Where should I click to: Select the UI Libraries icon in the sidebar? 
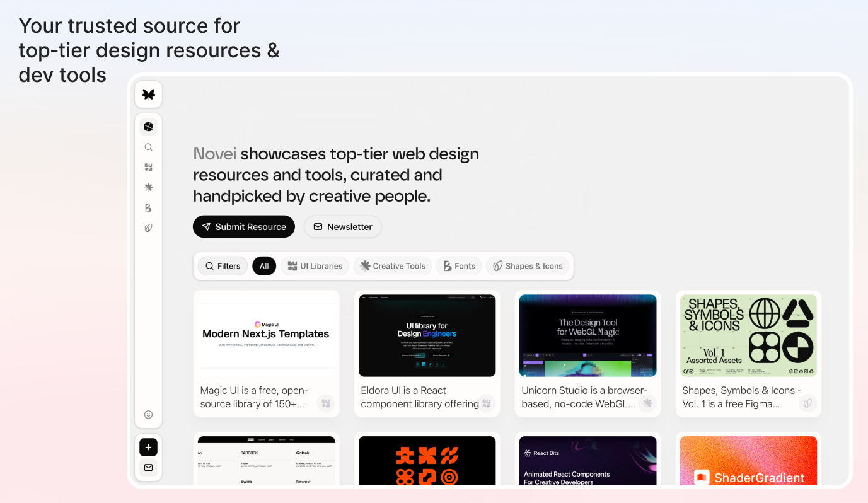click(x=148, y=167)
